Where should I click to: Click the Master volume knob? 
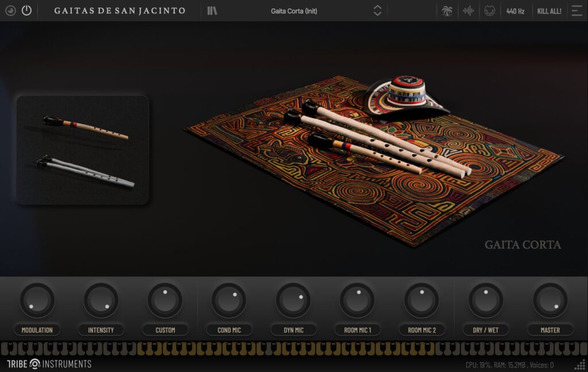point(550,300)
